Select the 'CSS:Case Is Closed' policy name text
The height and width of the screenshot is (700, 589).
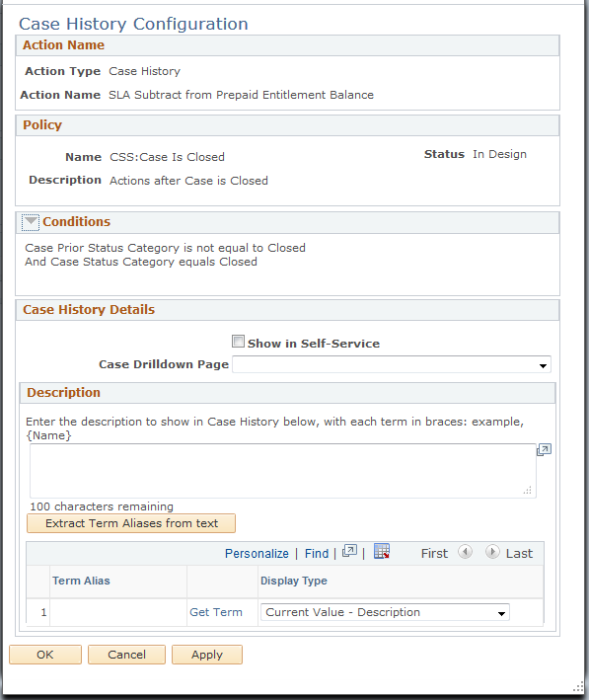pyautogui.click(x=168, y=157)
